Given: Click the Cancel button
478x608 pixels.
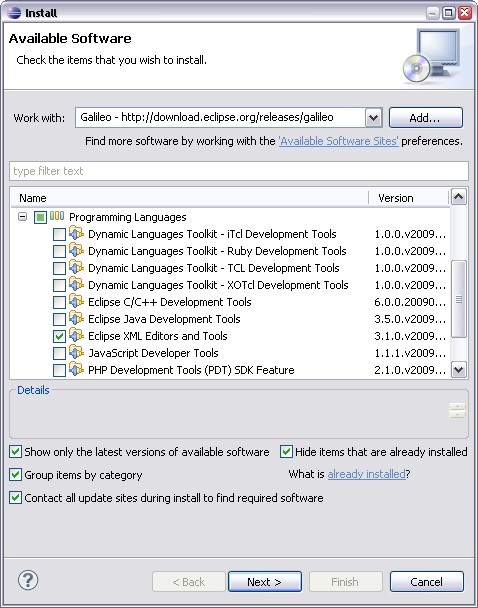Looking at the screenshot, I should click(x=426, y=582).
